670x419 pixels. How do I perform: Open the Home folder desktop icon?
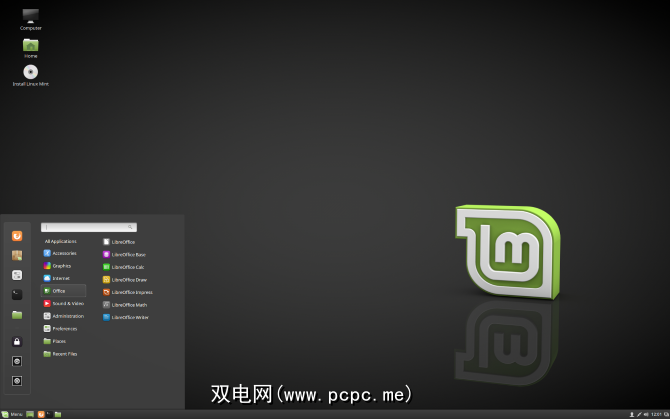30,48
